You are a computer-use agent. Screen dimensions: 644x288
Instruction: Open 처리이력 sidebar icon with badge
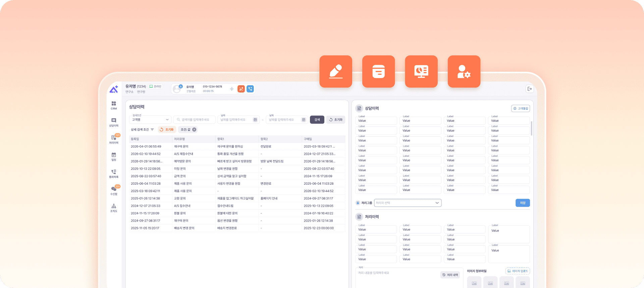(114, 139)
